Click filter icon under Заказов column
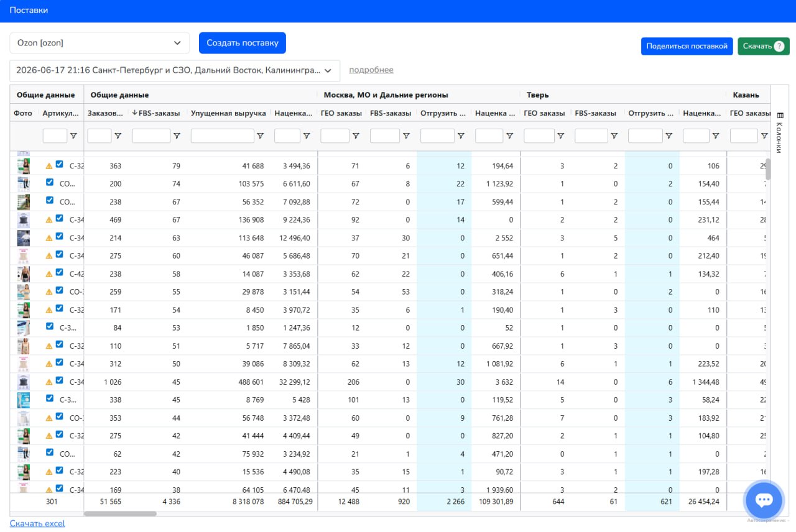The image size is (796, 532). [118, 136]
